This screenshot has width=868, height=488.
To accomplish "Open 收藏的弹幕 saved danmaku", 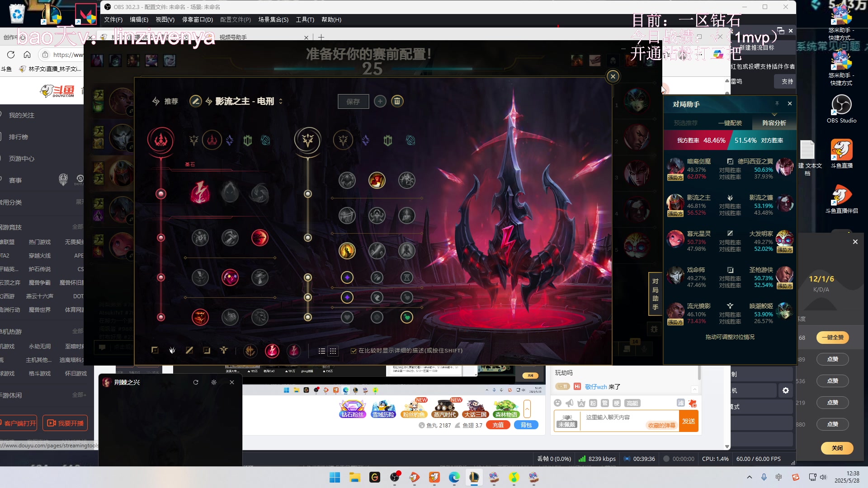I will pyautogui.click(x=661, y=425).
